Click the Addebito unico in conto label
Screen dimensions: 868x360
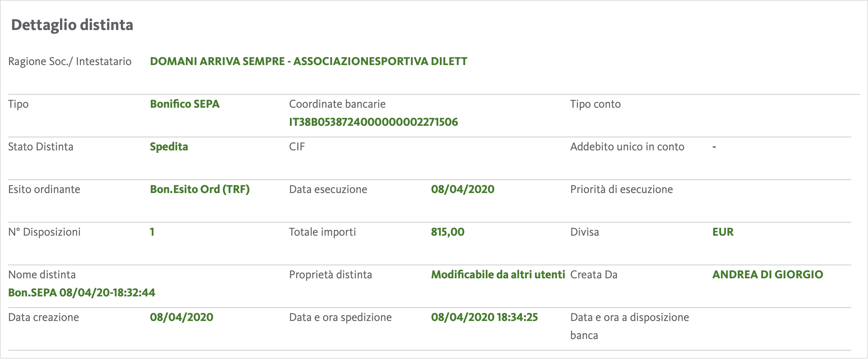627,147
